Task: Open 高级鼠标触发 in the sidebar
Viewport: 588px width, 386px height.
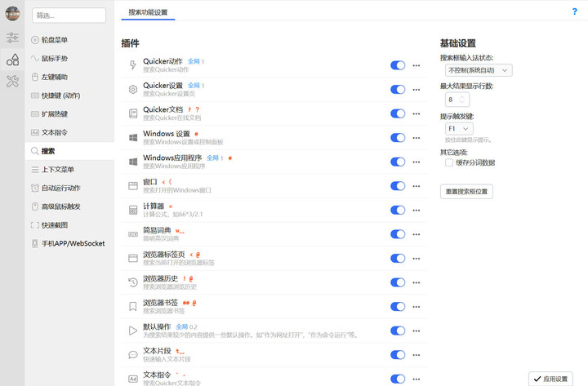Action: point(69,206)
